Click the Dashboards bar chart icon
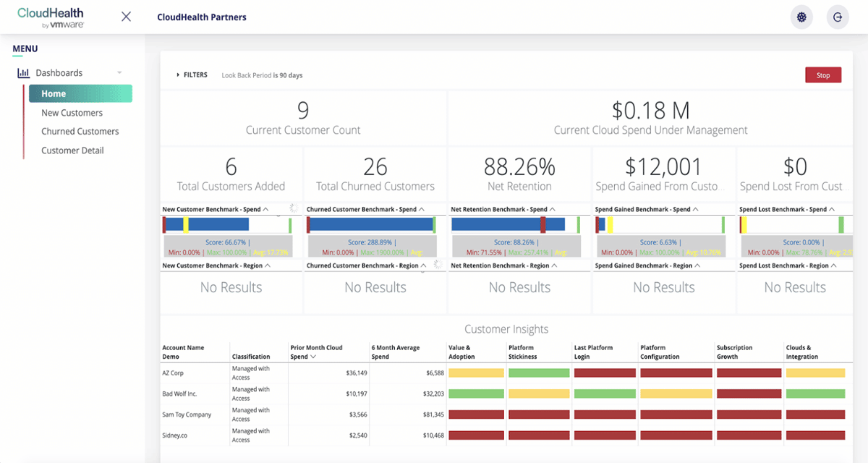 pyautogui.click(x=23, y=73)
